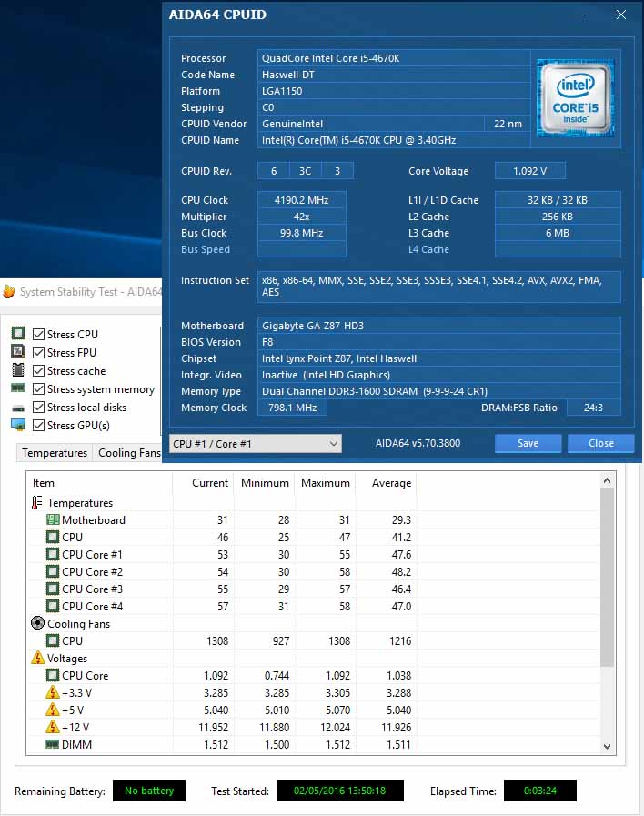Screen dimensions: 644x816
Task: Switch to the Temperatures tab
Action: pos(55,453)
